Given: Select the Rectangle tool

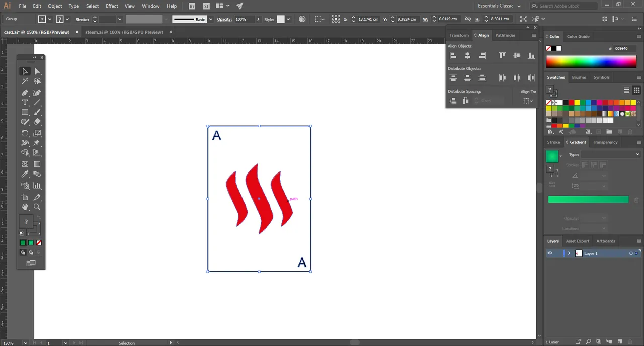Looking at the screenshot, I should [25, 112].
